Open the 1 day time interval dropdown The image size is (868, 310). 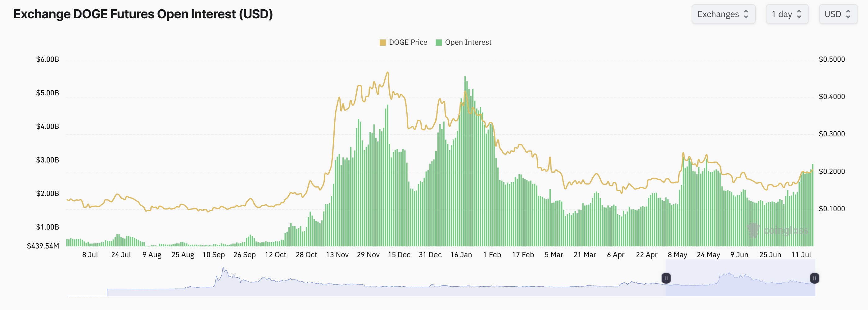pos(787,14)
